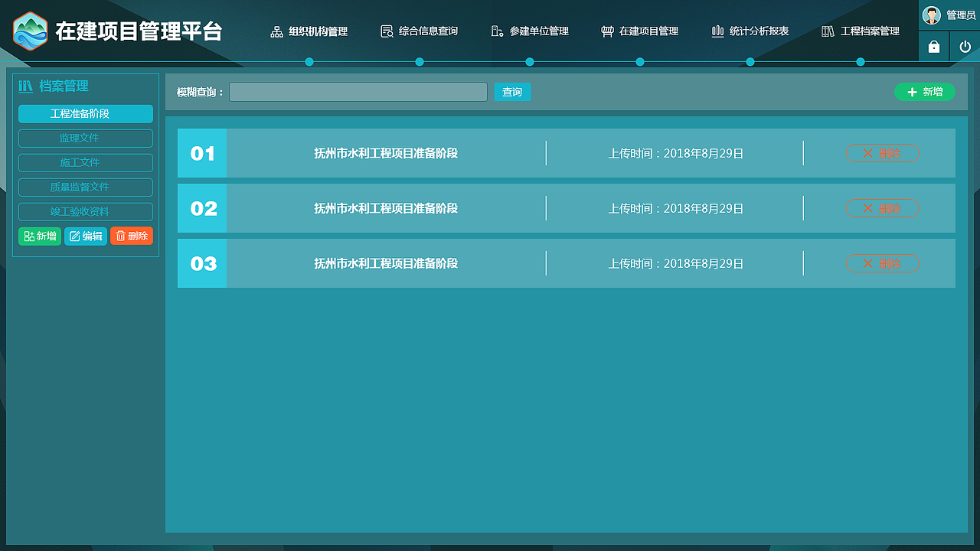
Task: Select 质量监督文件 category
Action: point(86,187)
